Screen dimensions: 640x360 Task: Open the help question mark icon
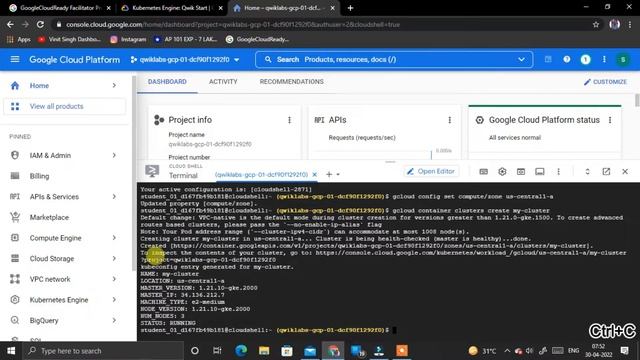point(567,60)
